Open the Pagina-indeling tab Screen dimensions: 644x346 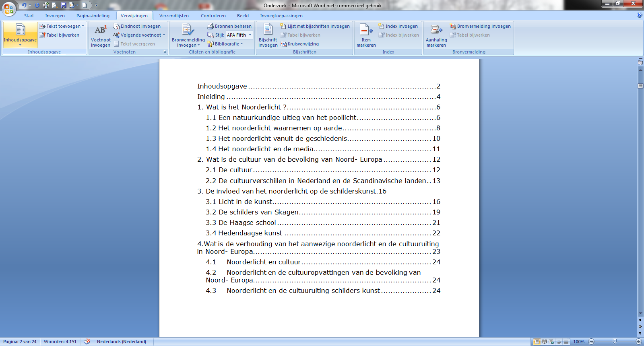click(x=93, y=16)
